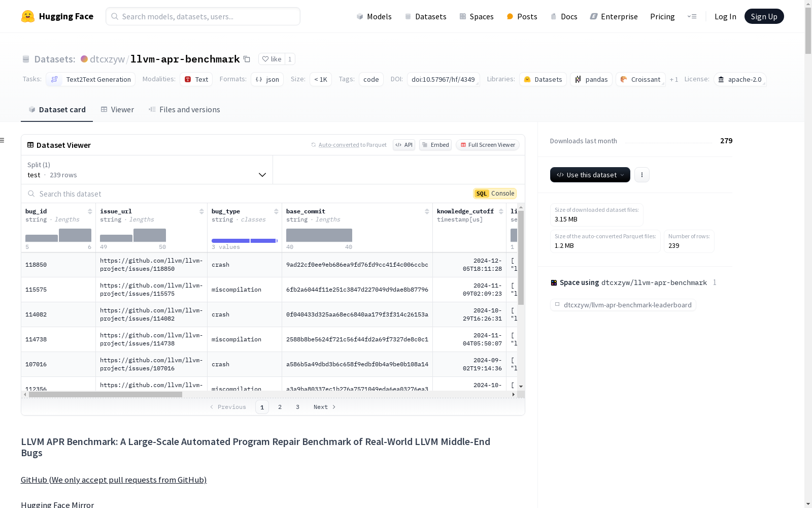This screenshot has height=508, width=812.
Task: Click the page vertical scrollbar
Action: [x=808, y=30]
